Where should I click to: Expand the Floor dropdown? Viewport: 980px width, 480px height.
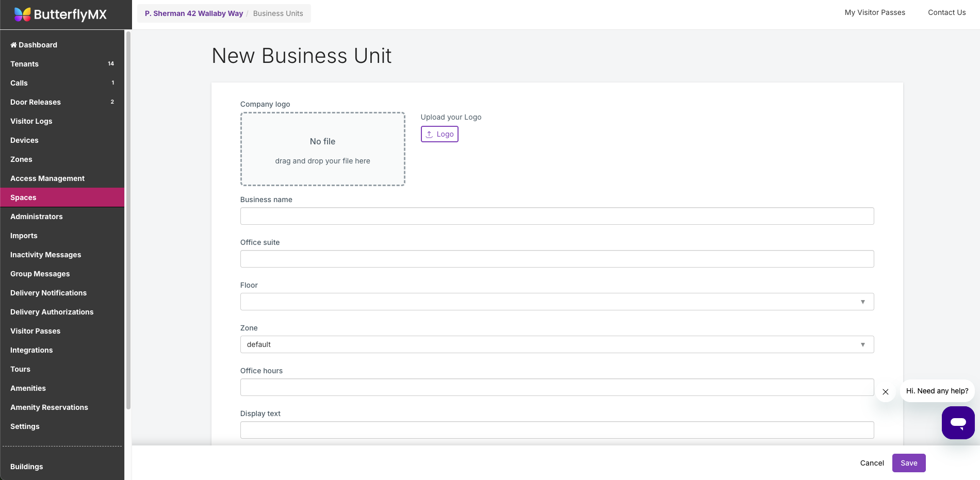557,302
